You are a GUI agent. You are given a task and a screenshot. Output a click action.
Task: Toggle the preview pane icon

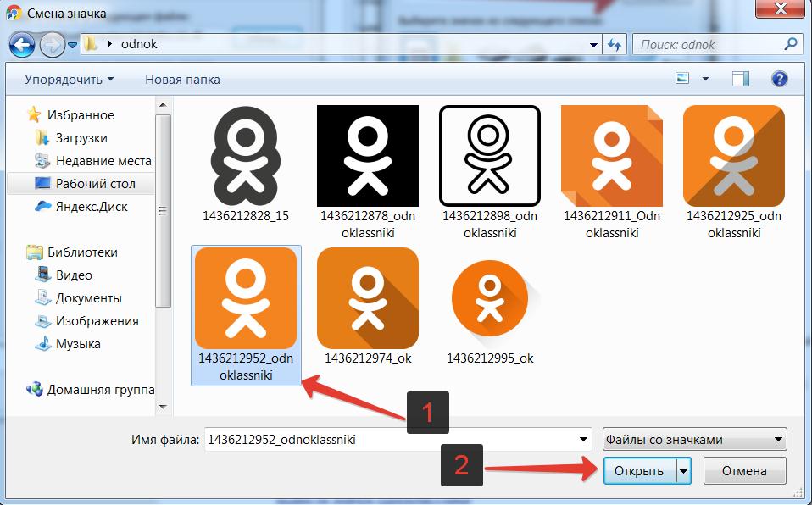741,79
